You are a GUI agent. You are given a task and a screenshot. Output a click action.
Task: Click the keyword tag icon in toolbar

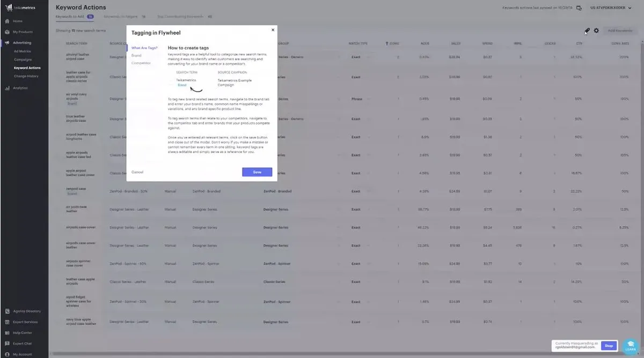coord(587,31)
